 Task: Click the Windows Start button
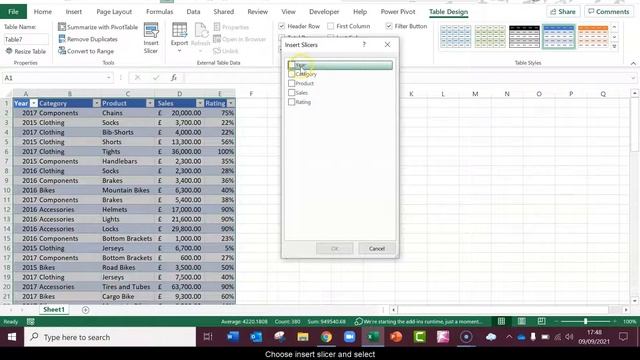tap(12, 337)
